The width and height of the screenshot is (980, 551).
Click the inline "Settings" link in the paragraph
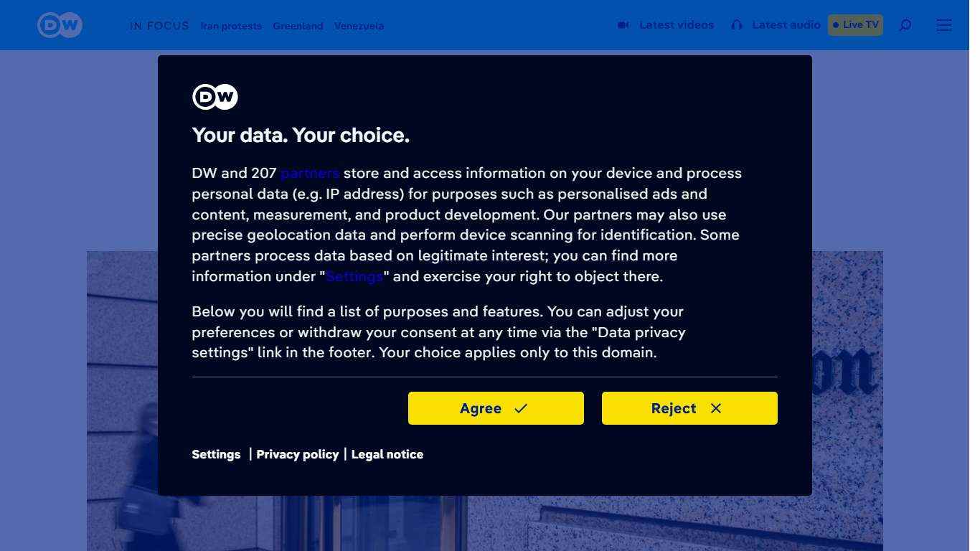(x=354, y=276)
